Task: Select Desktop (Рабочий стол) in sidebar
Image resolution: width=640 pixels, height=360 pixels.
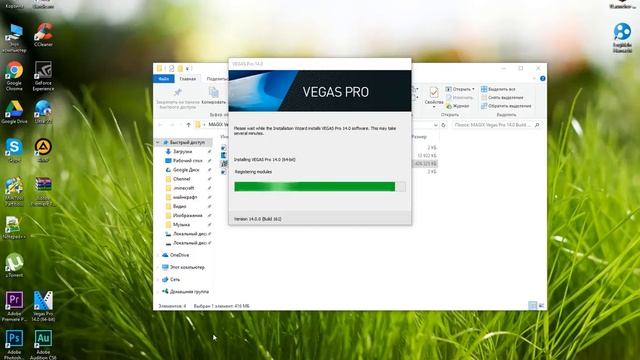Action: point(185,160)
